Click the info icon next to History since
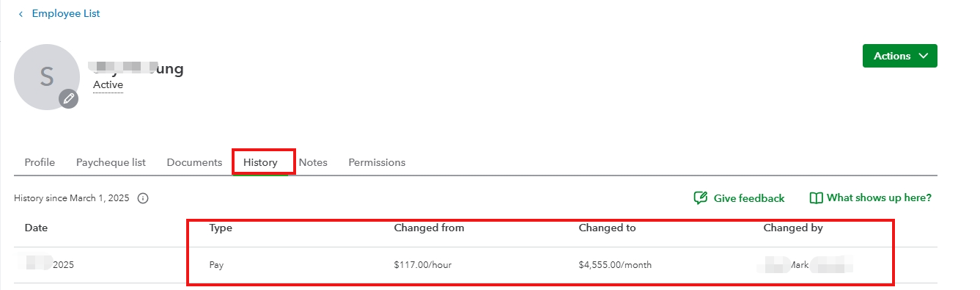The image size is (980, 290). (143, 198)
